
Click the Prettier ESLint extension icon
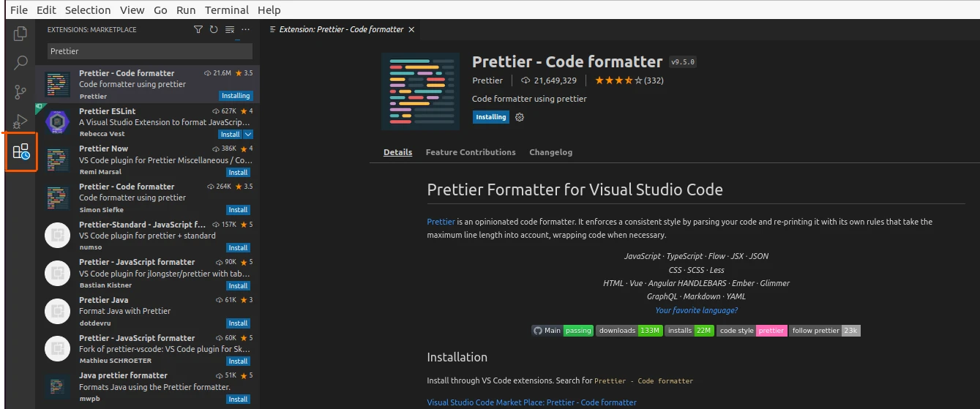[x=58, y=121]
